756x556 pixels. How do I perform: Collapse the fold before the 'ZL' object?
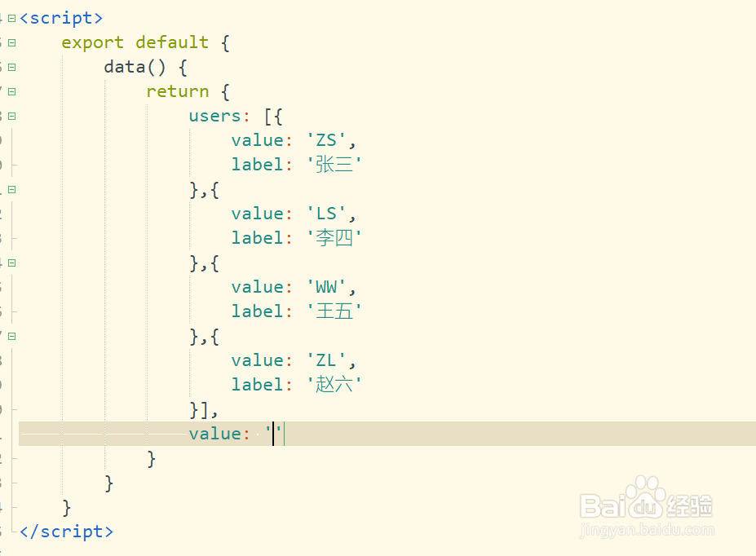12,336
